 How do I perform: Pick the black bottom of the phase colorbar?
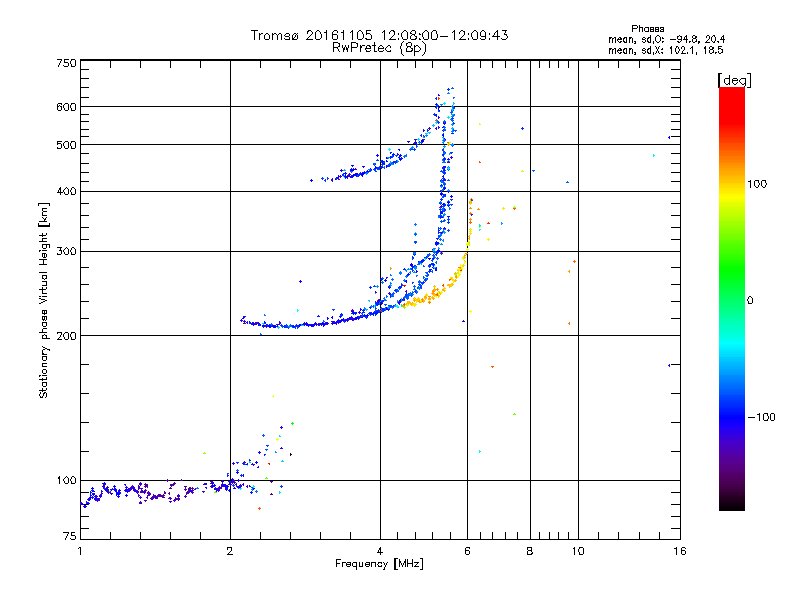[732, 503]
